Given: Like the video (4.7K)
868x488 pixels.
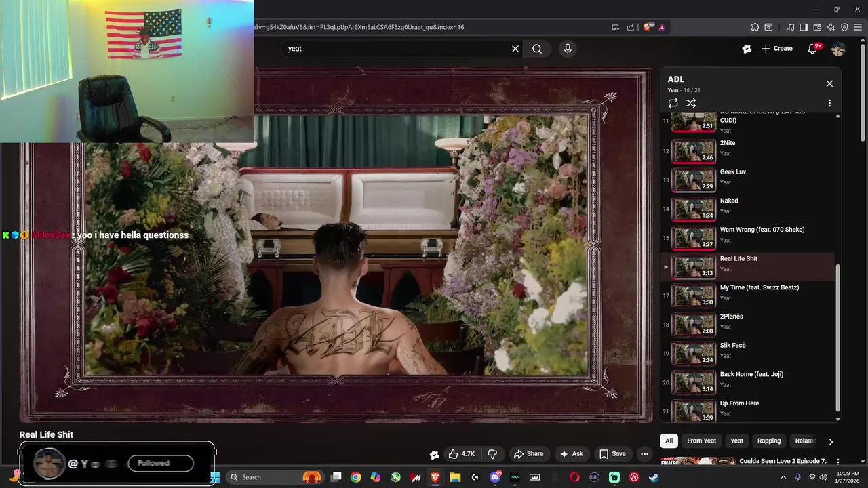Looking at the screenshot, I should [461, 454].
